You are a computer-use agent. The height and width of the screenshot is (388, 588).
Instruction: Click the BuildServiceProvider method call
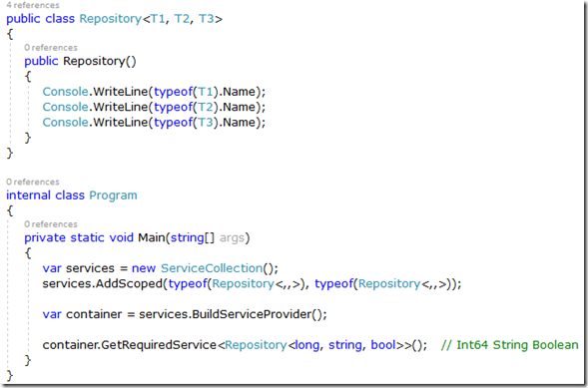point(252,314)
